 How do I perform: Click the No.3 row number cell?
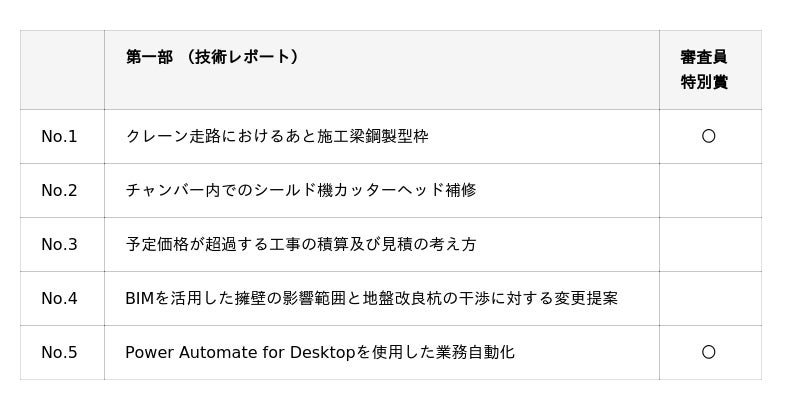[59, 244]
